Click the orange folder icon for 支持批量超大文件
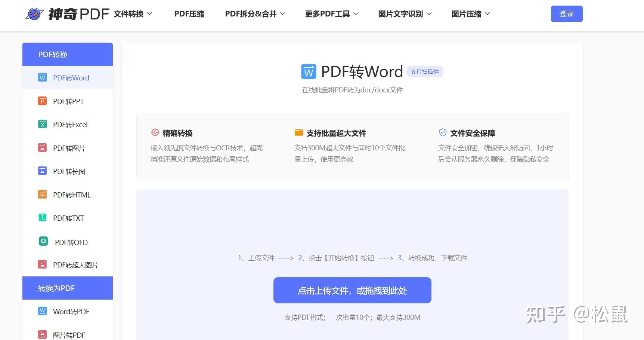Screen dimensions: 644x340 click(299, 132)
